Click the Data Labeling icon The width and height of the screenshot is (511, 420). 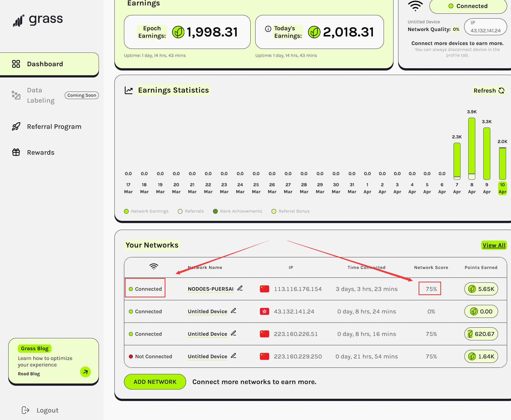tap(16, 95)
